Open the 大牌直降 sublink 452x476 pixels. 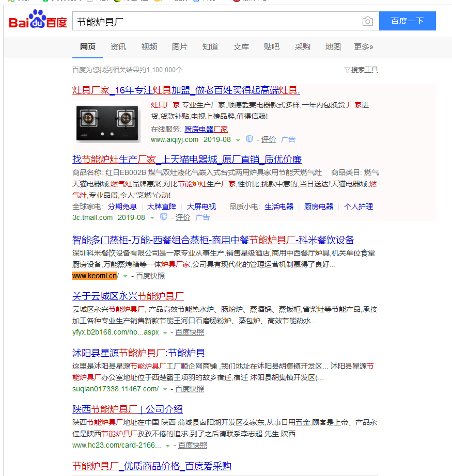162,207
